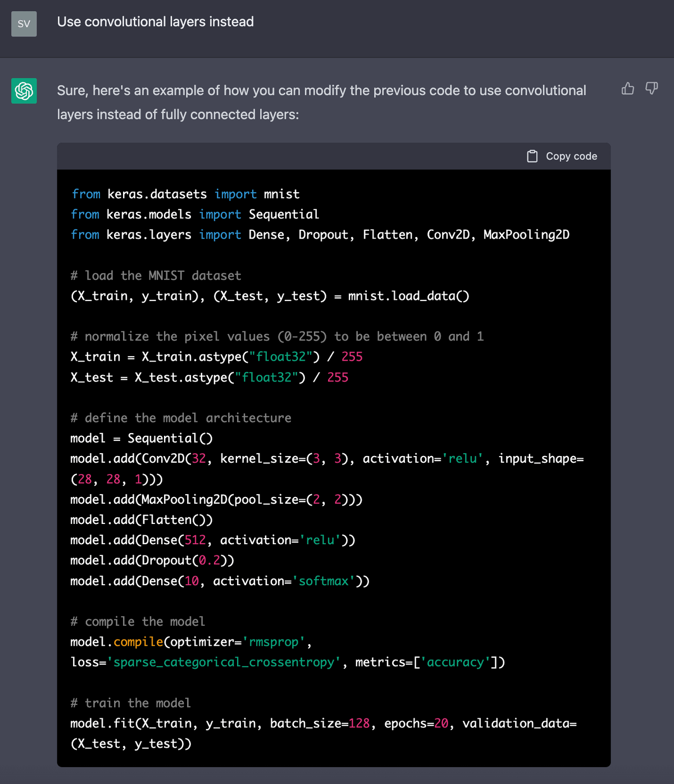Click the SV user avatar
Viewport: 674px width, 784px height.
24,24
